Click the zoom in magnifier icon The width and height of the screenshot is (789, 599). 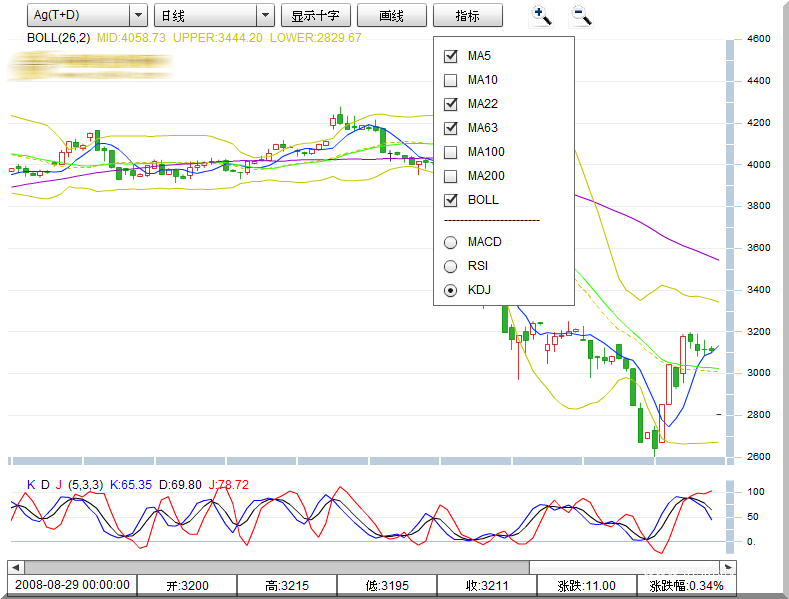(x=542, y=15)
